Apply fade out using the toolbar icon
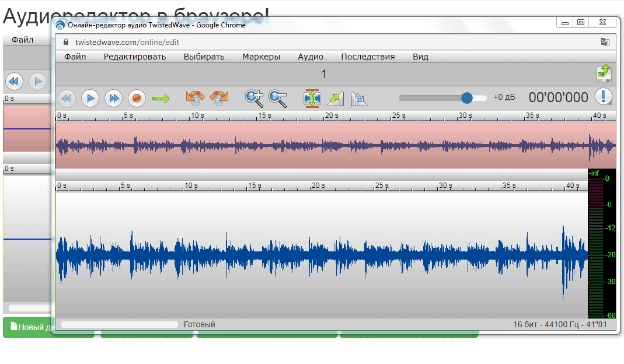The width and height of the screenshot is (624, 364). click(359, 98)
